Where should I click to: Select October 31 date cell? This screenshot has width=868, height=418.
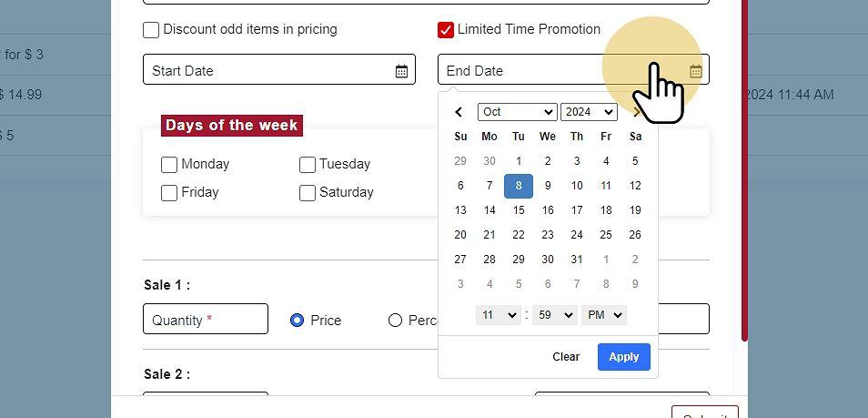tap(577, 260)
